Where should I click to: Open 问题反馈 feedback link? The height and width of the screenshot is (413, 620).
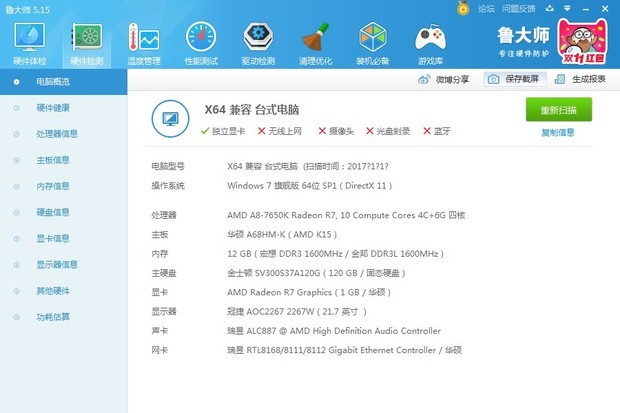(x=518, y=9)
